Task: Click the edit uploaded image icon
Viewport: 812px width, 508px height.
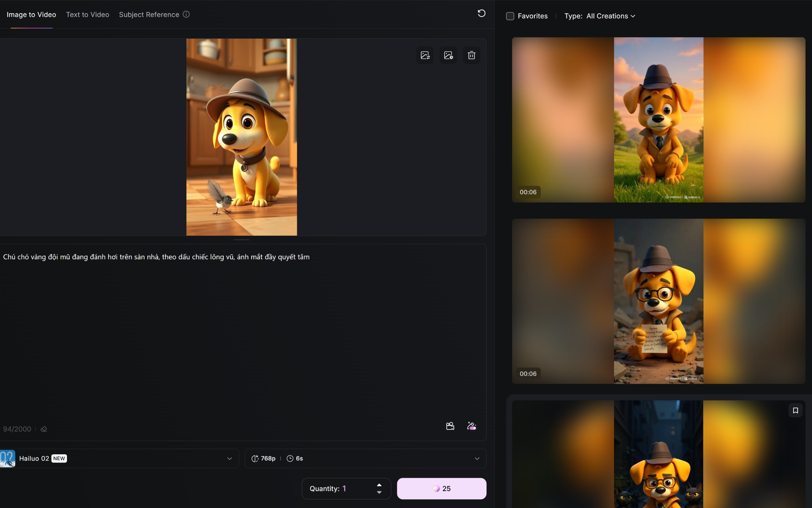Action: (x=448, y=55)
